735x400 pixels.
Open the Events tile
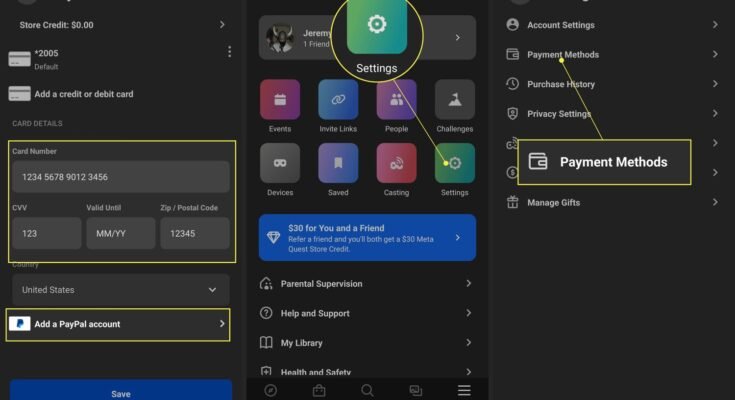[x=280, y=99]
